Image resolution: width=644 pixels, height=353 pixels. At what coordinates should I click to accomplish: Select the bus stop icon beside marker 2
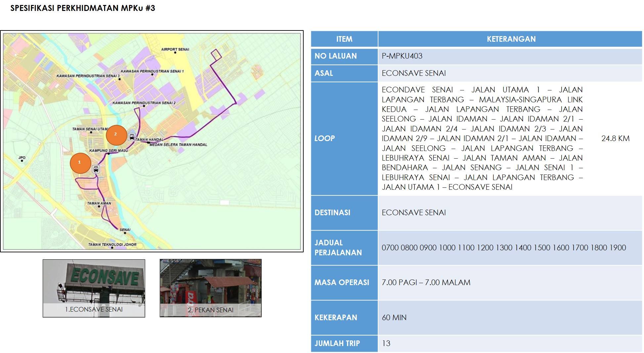(x=132, y=137)
